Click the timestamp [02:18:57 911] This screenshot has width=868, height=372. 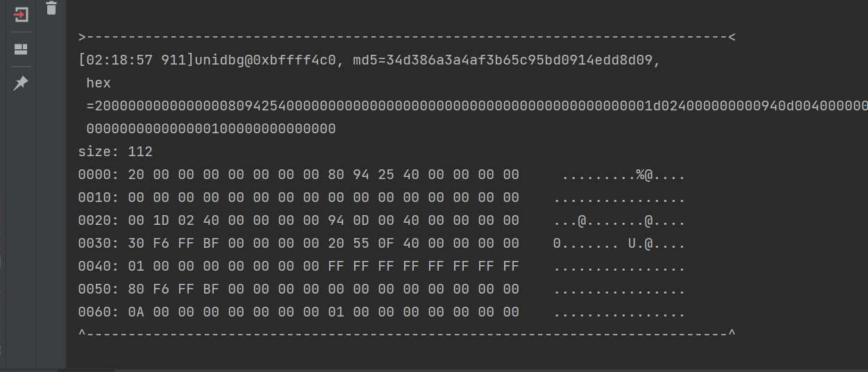[136, 60]
